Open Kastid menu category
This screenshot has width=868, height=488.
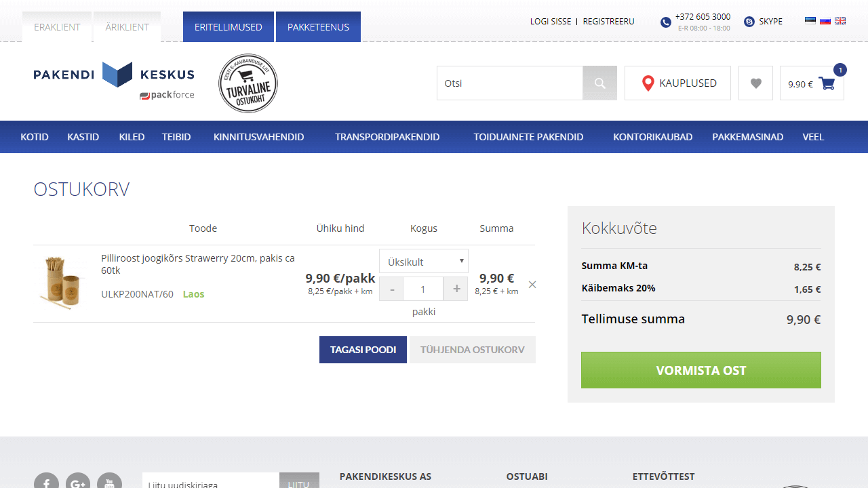pyautogui.click(x=83, y=137)
